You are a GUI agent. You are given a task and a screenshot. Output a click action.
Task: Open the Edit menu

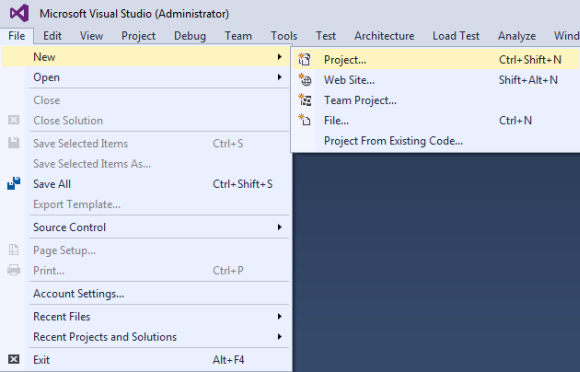[x=52, y=36]
